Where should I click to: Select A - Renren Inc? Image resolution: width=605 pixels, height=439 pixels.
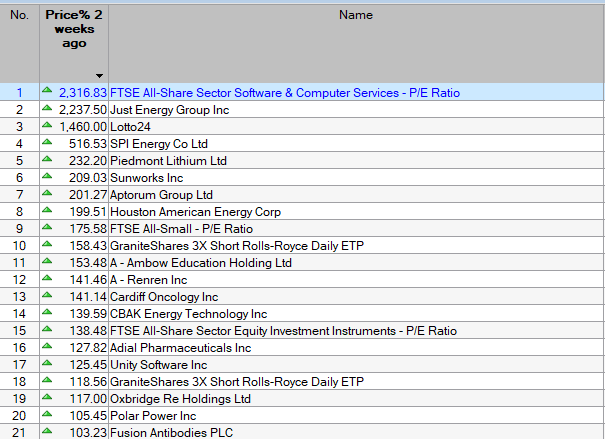(x=149, y=279)
